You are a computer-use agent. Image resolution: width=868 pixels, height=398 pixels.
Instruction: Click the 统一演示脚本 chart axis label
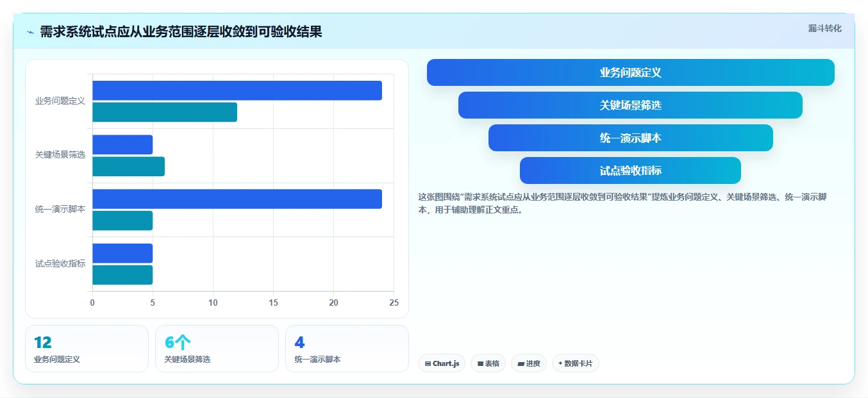(60, 210)
